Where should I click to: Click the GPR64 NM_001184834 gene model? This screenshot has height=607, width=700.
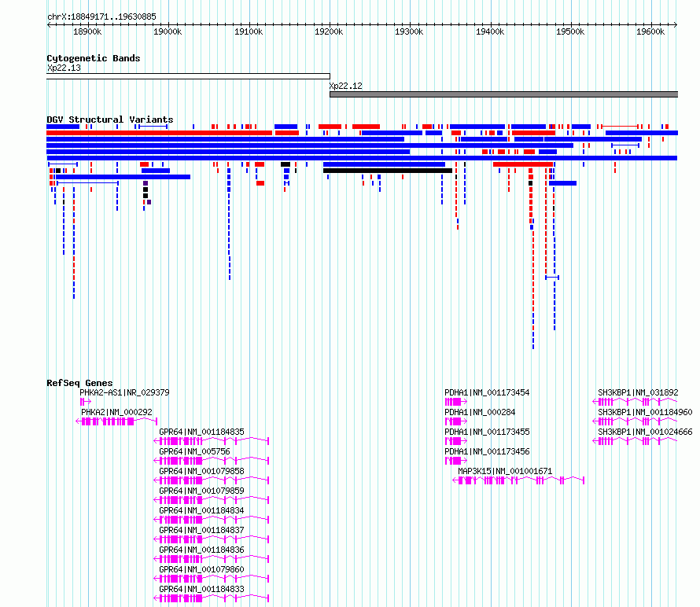coord(211,520)
